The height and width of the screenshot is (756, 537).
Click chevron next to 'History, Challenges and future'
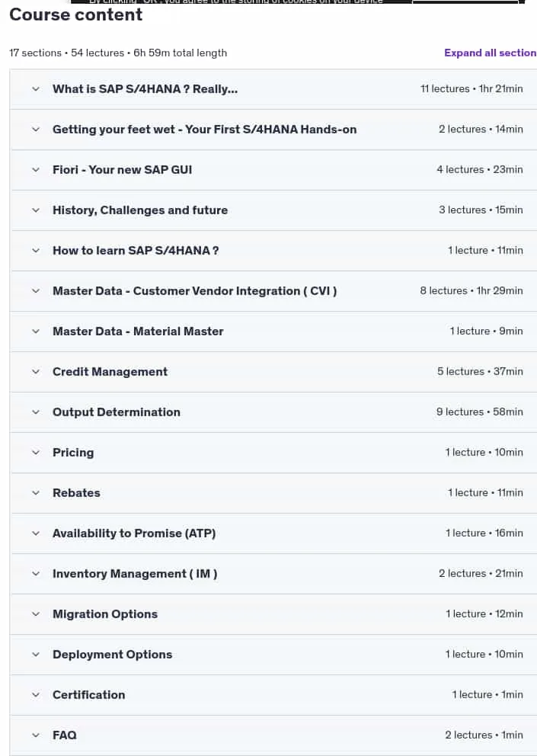[x=36, y=210]
